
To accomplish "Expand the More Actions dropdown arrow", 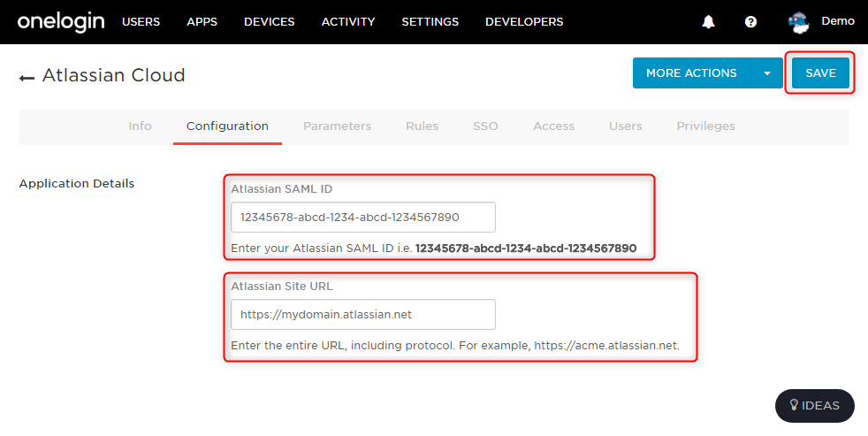I will [x=766, y=73].
